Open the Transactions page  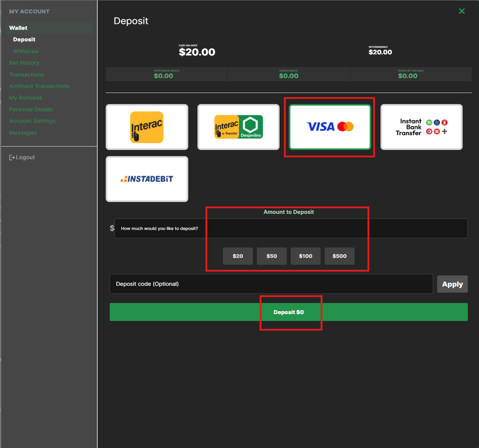26,75
